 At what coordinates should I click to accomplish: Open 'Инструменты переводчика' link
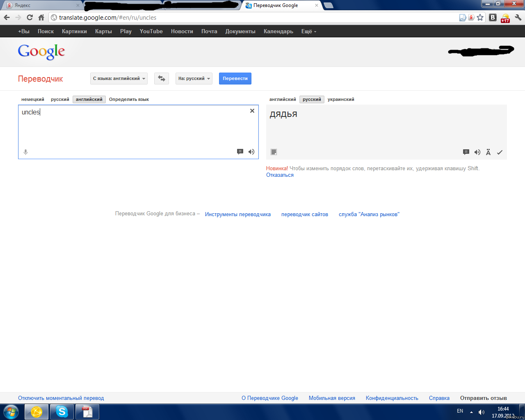(238, 215)
